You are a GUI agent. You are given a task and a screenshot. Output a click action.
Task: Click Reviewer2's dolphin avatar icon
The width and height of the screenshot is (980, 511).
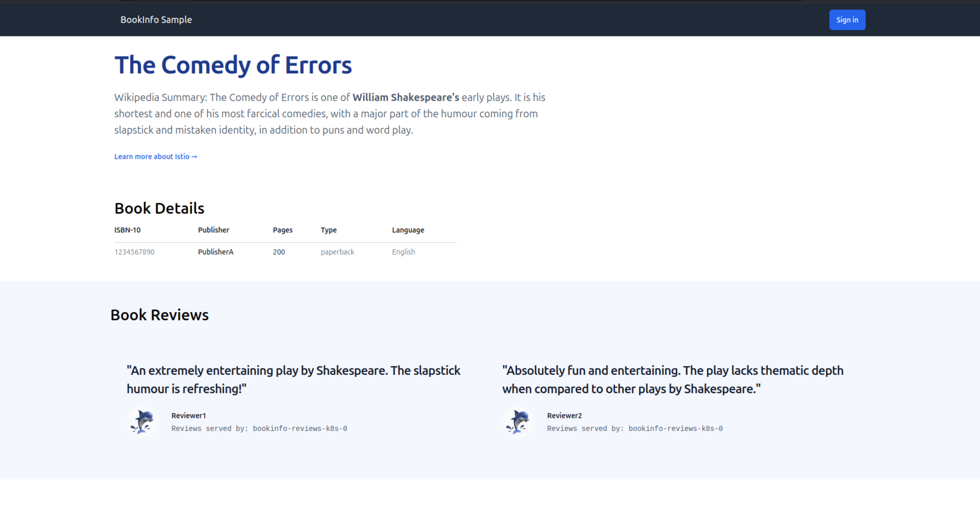pyautogui.click(x=518, y=422)
